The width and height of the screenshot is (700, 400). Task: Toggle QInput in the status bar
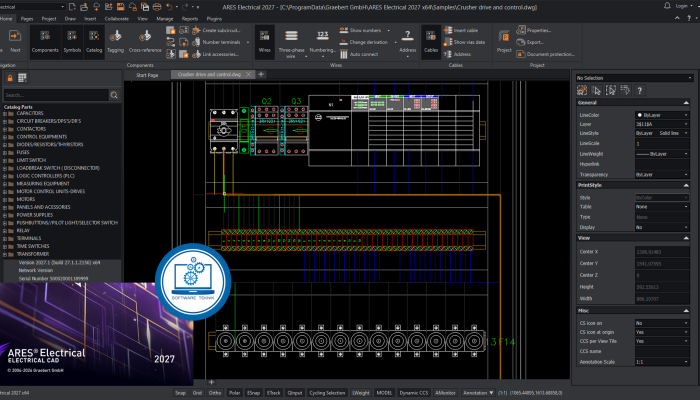(295, 393)
